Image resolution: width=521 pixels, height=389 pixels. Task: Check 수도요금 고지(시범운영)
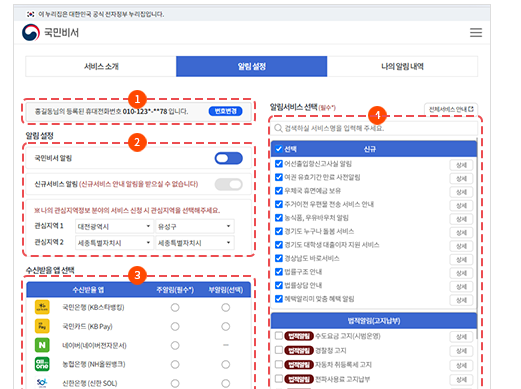279,336
